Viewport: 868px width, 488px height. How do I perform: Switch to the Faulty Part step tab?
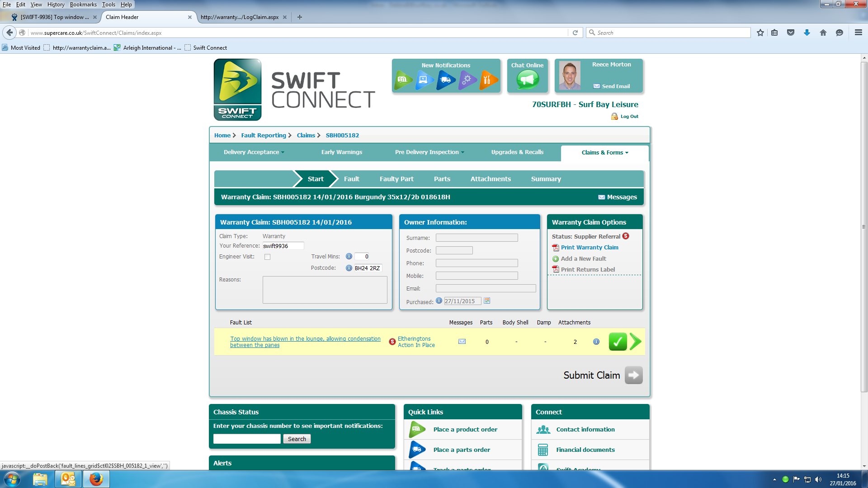pyautogui.click(x=396, y=179)
